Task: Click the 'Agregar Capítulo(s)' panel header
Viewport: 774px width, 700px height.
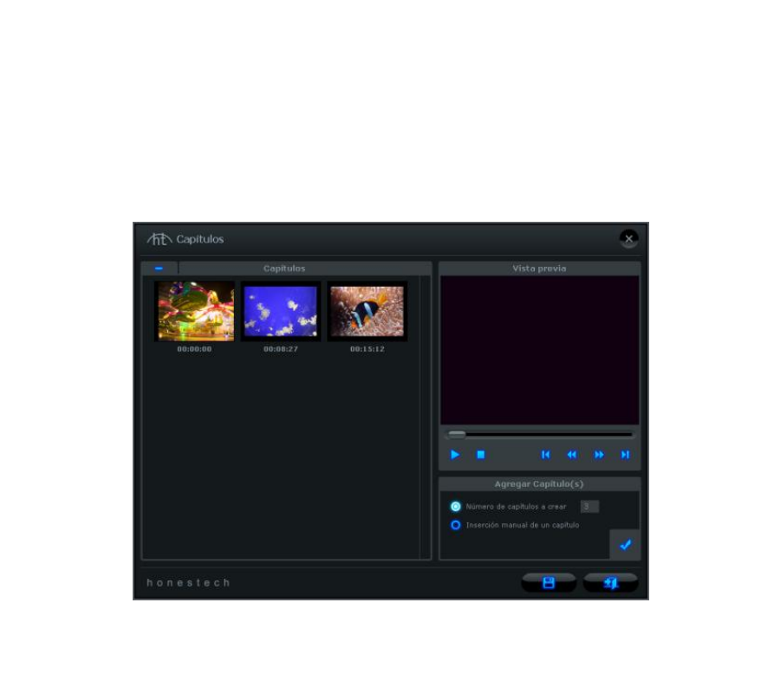Action: [x=539, y=484]
